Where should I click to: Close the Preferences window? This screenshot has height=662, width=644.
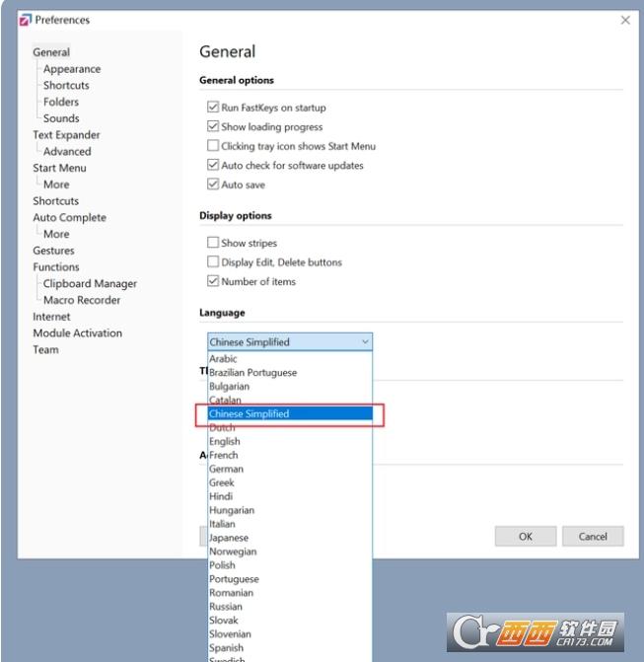(x=625, y=20)
